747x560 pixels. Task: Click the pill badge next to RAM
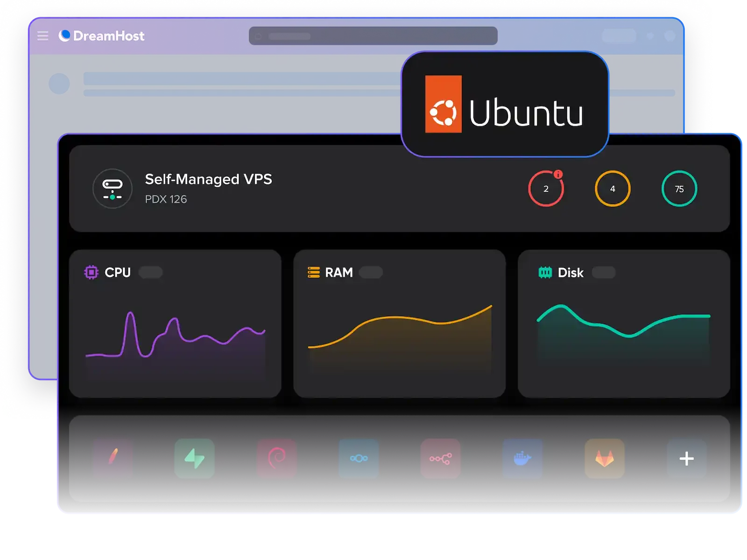[371, 272]
